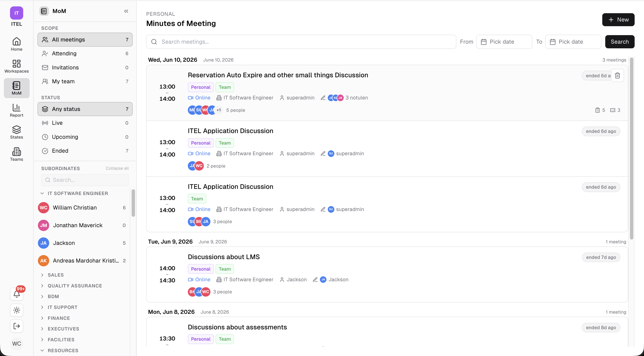The height and width of the screenshot is (356, 644).
Task: Open the States section
Action: (x=16, y=132)
